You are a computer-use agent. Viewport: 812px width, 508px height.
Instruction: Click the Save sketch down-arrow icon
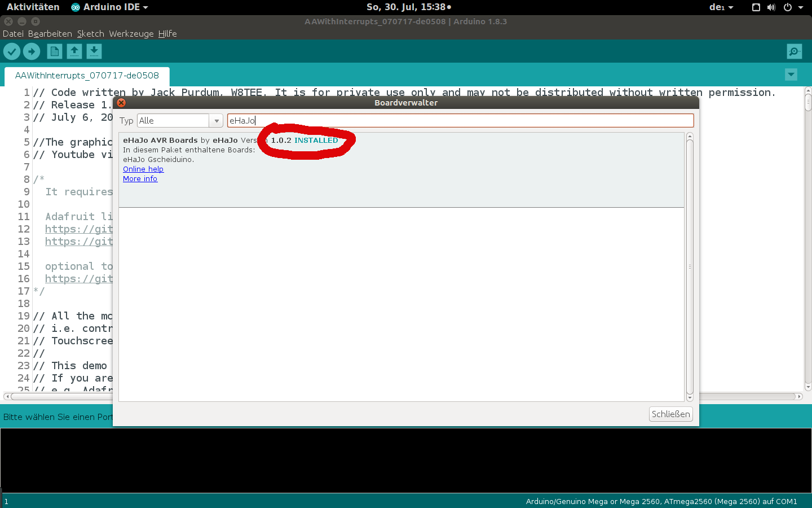[94, 51]
